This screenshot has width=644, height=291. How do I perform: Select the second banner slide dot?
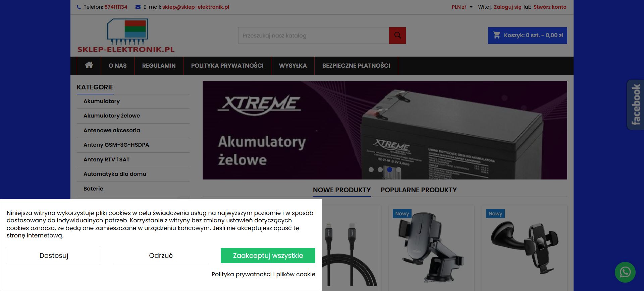[380, 170]
